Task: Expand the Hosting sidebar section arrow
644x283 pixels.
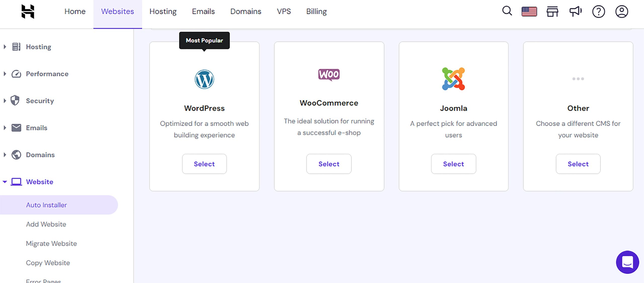Action: (5, 47)
